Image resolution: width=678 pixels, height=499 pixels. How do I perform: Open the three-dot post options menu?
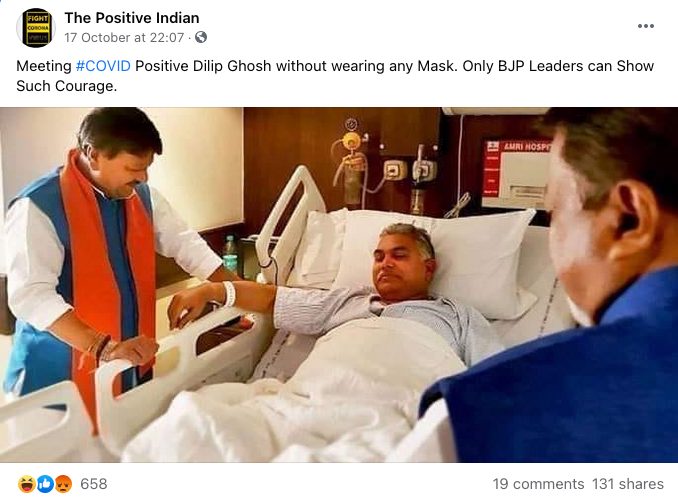646,26
